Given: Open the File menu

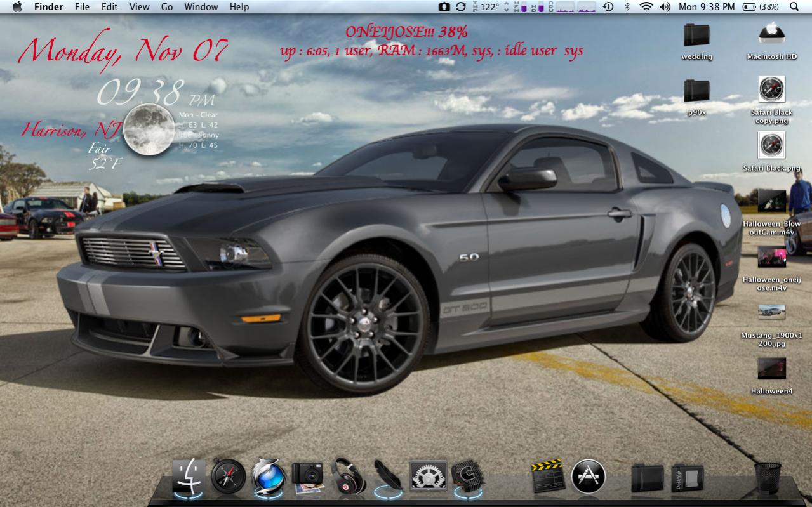Looking at the screenshot, I should coord(82,6).
